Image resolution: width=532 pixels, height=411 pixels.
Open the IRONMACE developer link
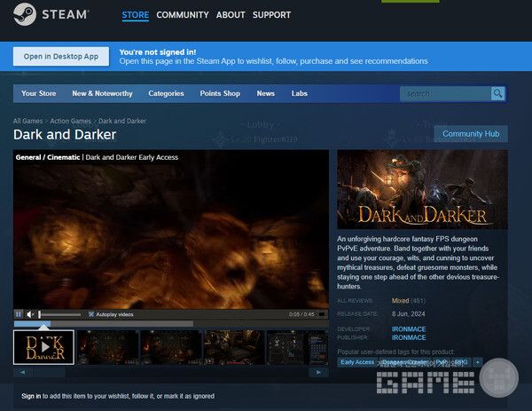(x=409, y=329)
